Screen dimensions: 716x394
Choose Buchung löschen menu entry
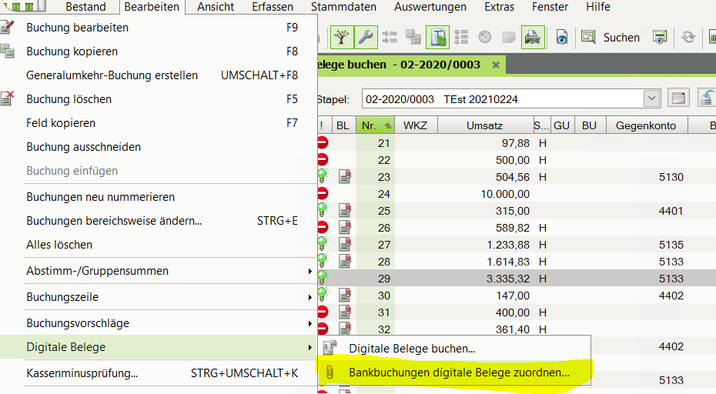click(158, 99)
